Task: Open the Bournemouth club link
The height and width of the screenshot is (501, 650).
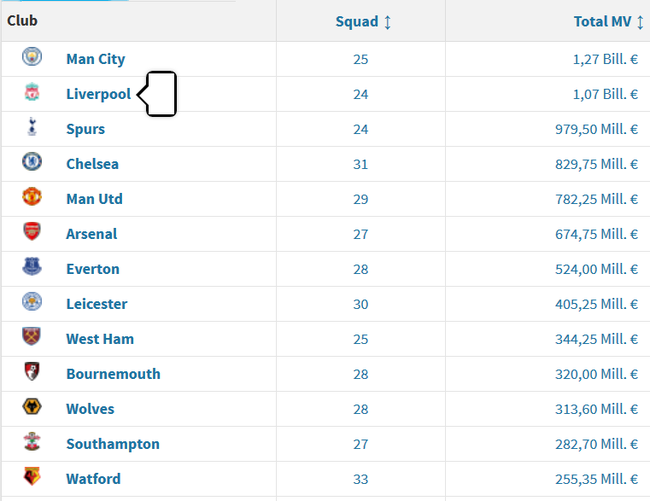Action: [x=113, y=374]
